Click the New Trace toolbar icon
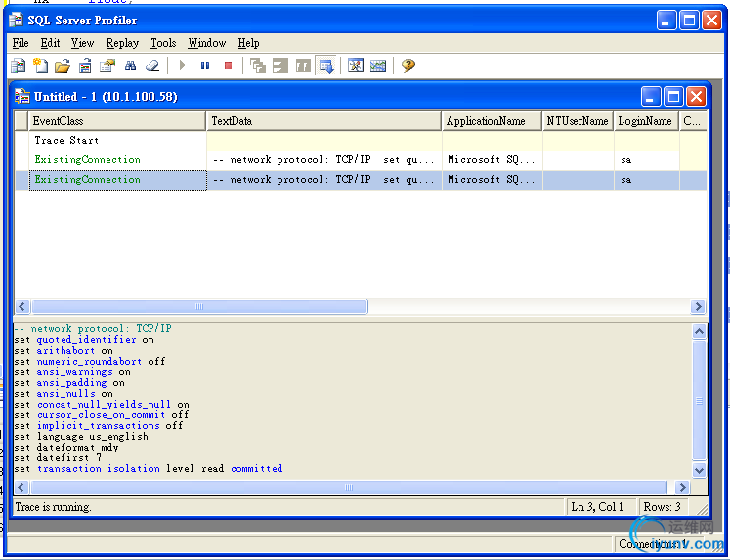The width and height of the screenshot is (730, 560). (19, 65)
